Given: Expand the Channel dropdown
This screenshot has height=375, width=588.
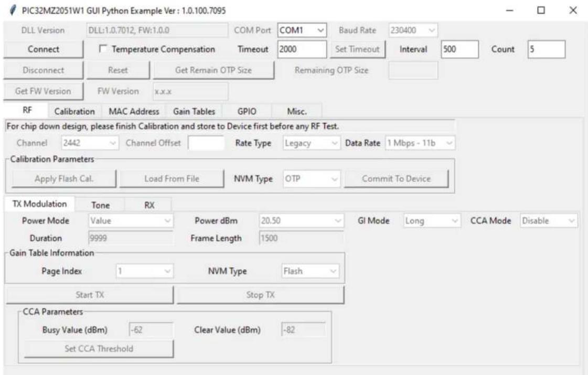Looking at the screenshot, I should [90, 143].
